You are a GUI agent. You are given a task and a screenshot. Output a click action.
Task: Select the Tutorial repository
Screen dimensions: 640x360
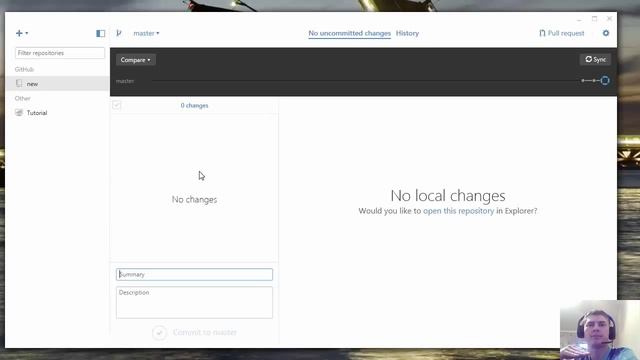(x=58, y=113)
